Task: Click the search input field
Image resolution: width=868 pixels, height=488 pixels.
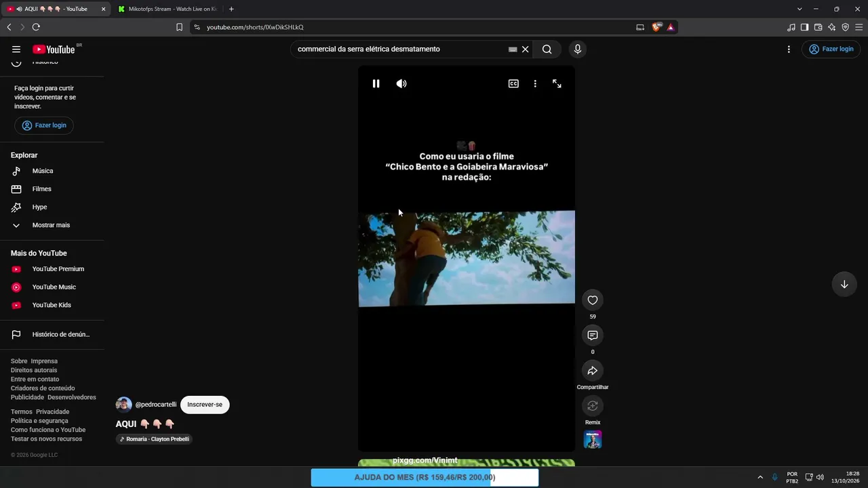Action: tap(400, 49)
